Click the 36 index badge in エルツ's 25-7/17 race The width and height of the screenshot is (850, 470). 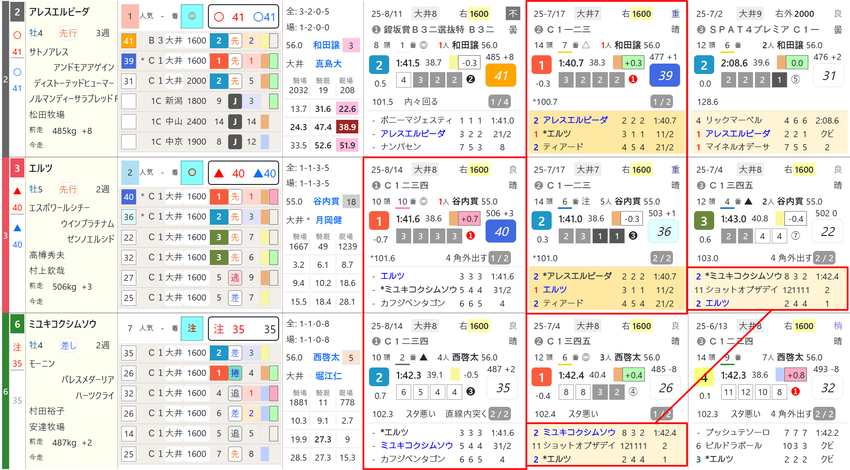(x=665, y=231)
